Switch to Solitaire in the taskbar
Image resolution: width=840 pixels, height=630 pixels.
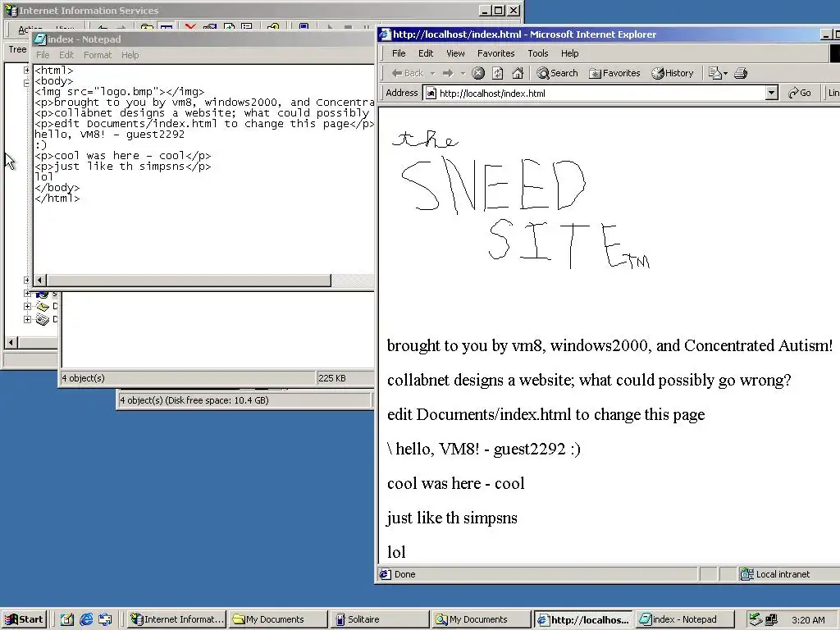(x=379, y=619)
